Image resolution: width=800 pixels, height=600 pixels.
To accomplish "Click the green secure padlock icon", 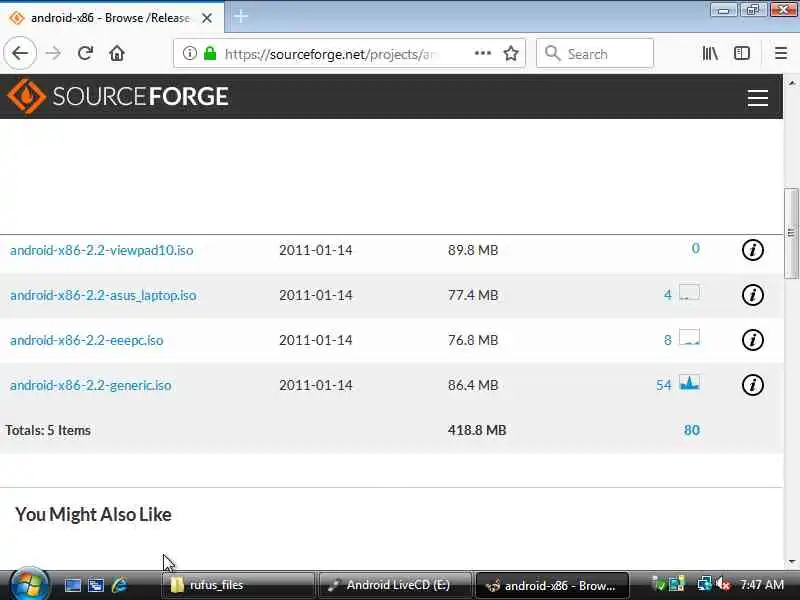I will pos(210,53).
